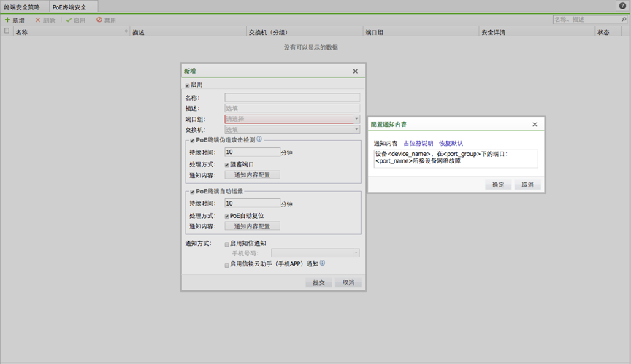The width and height of the screenshot is (631, 364).
Task: Click the 禁用 toolbar icon
Action: (99, 20)
